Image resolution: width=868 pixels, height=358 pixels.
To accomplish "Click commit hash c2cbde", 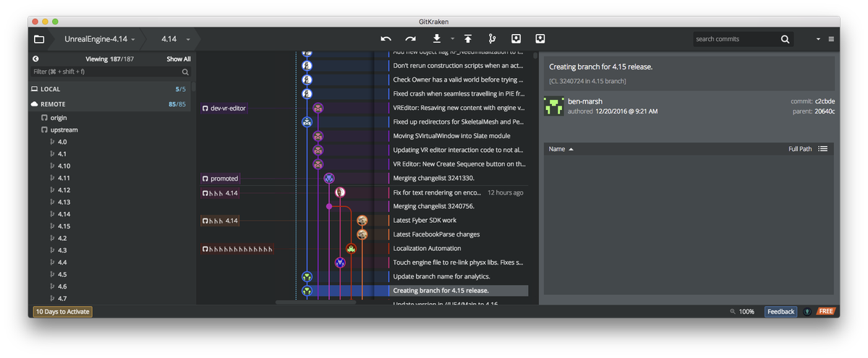I will pyautogui.click(x=825, y=101).
